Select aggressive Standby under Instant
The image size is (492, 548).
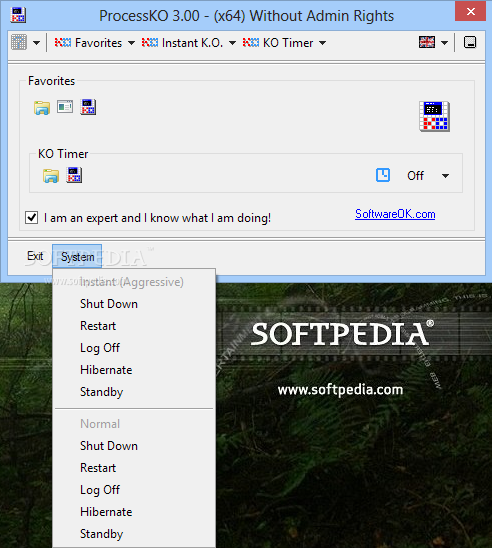[x=134, y=392]
